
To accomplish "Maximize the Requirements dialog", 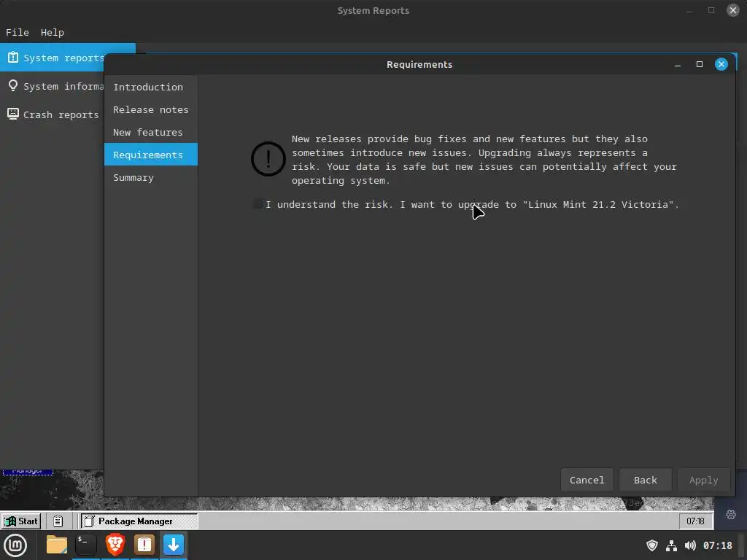I will 700,64.
